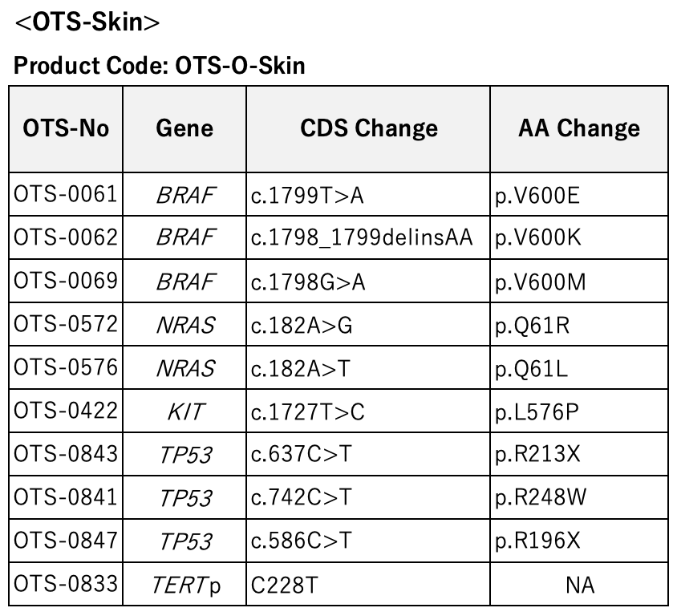Click the NA cell in the last row
The height and width of the screenshot is (616, 677).
tap(579, 584)
